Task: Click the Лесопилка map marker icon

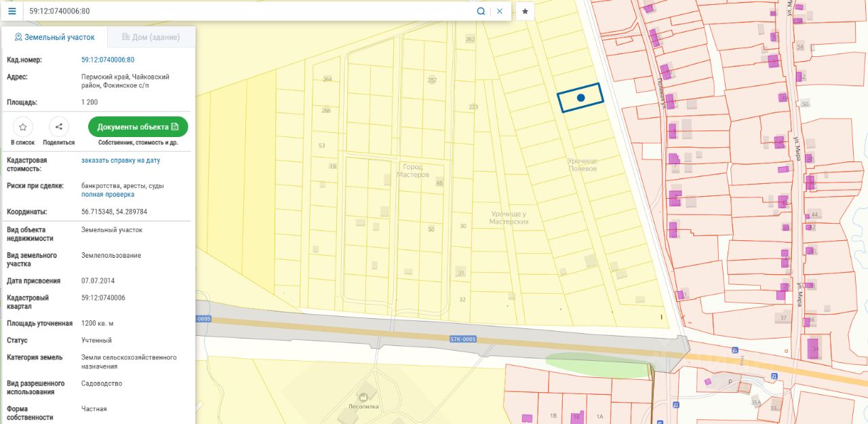Action: tap(363, 396)
